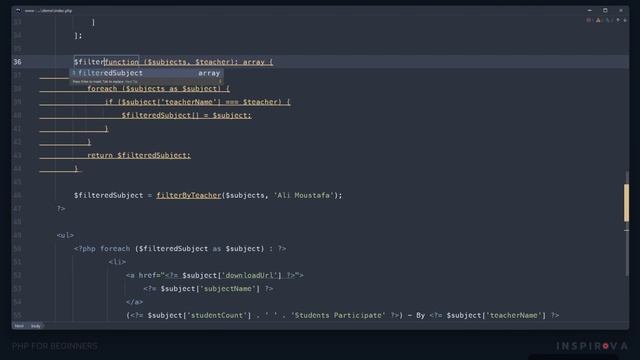
Task: Click the PhpStorm logo in the title bar
Action: [x=18, y=11]
